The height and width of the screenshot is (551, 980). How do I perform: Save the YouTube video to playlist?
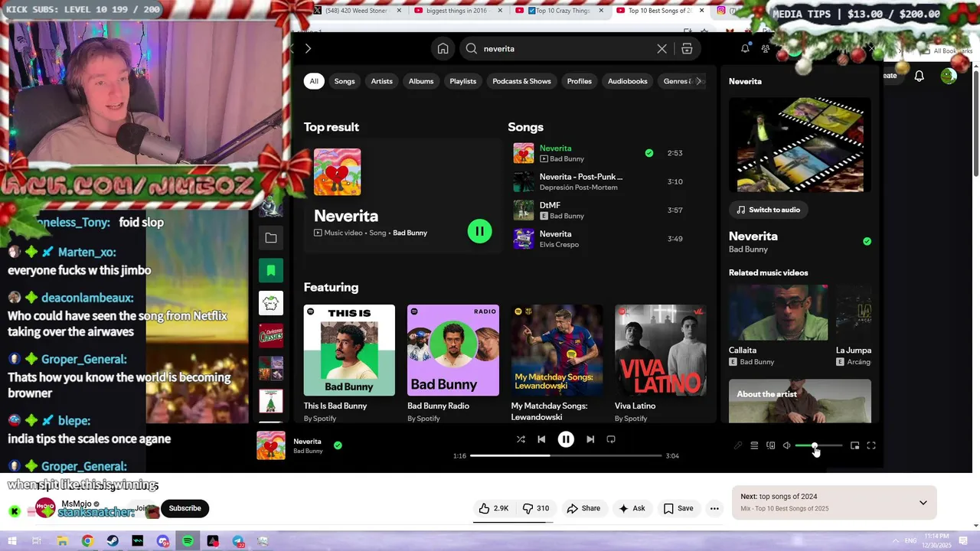(x=678, y=508)
